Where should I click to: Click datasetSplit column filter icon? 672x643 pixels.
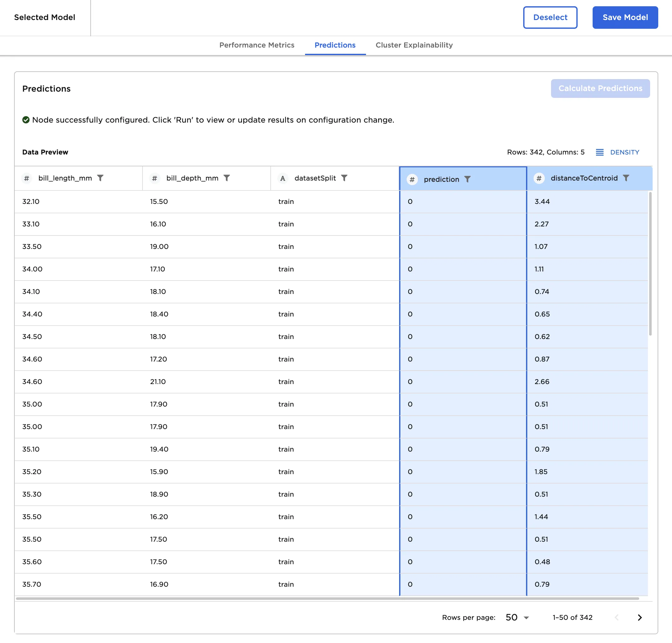click(x=344, y=178)
